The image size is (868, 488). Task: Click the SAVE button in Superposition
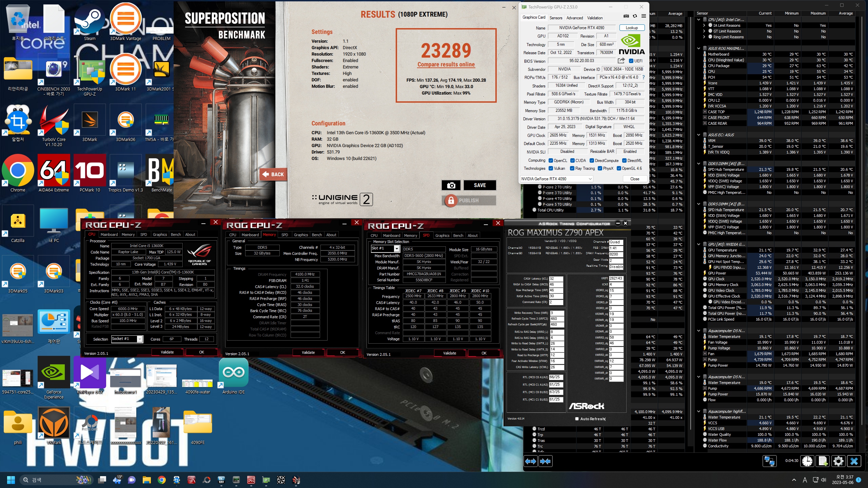click(480, 185)
